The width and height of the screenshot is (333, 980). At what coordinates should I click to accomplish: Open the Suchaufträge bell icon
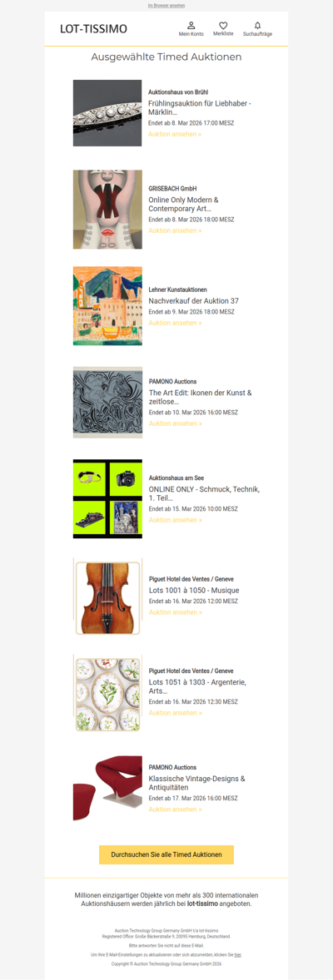pos(257,26)
